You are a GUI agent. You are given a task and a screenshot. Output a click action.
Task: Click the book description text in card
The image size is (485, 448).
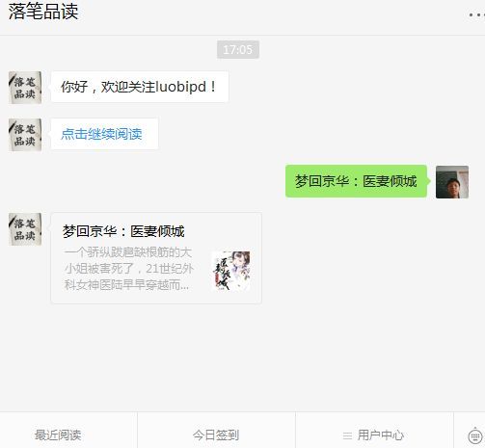[129, 269]
